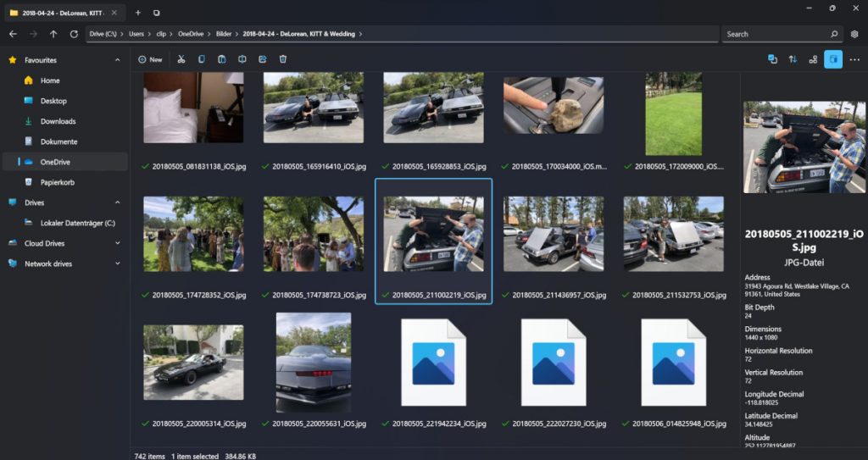Open the settings gear icon
868x460 pixels.
(x=854, y=34)
